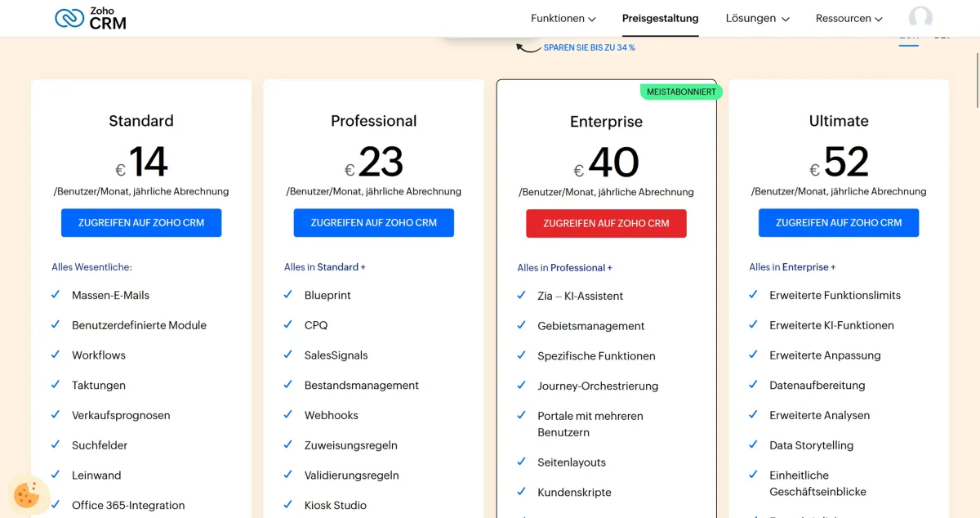Click the Alles in Enterprise + label

792,267
